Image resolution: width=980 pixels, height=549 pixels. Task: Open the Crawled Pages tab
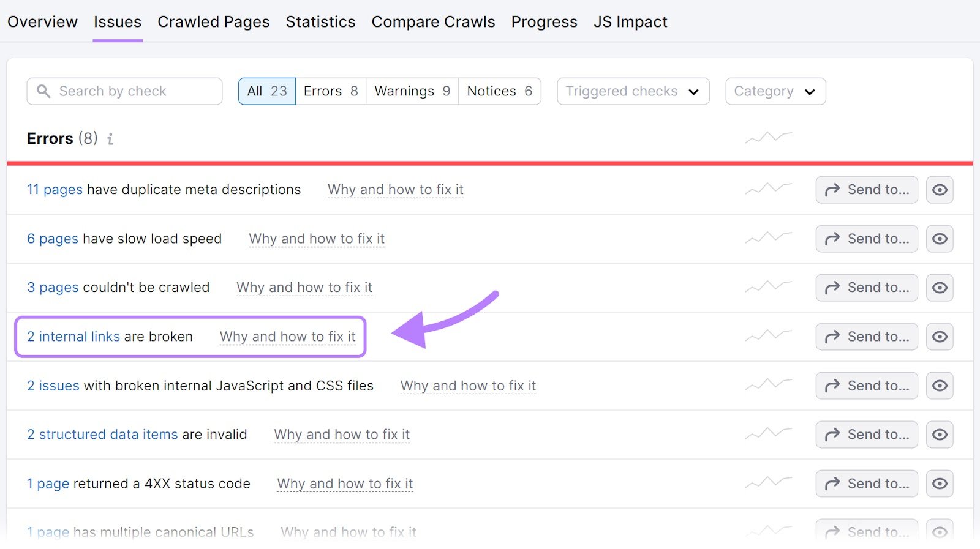coord(213,22)
